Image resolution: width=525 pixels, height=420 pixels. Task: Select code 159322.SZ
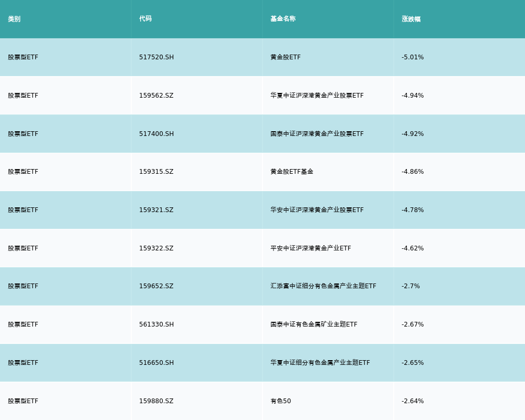[156, 248]
